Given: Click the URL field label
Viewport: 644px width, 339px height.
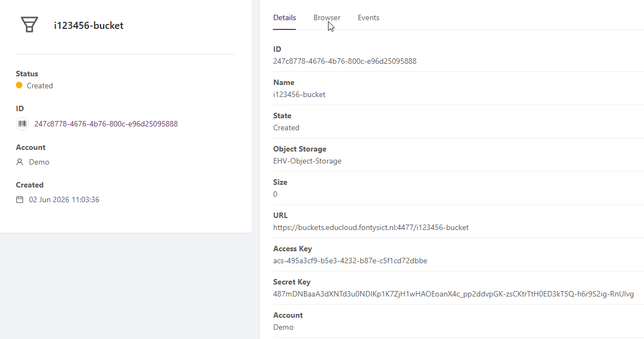Looking at the screenshot, I should pyautogui.click(x=281, y=215).
